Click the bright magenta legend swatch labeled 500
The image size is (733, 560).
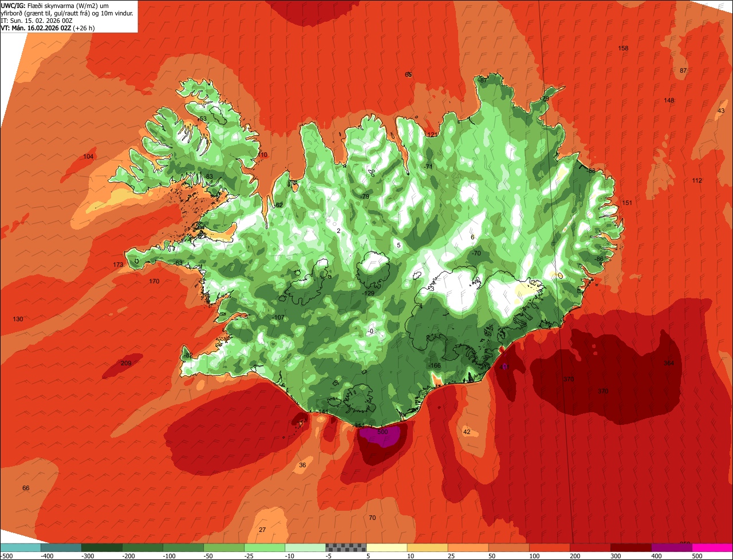click(712, 547)
